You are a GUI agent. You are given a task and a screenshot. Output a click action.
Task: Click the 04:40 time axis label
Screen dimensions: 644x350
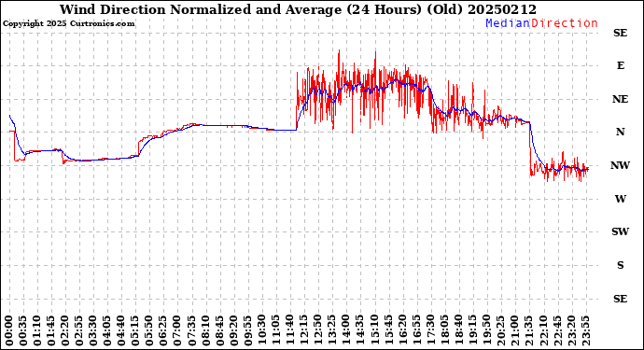coord(121,331)
